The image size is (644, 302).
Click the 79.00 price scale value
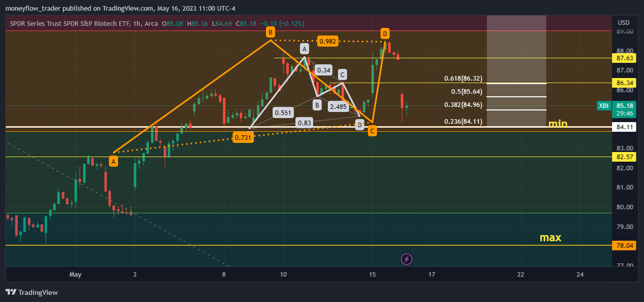[x=625, y=226]
